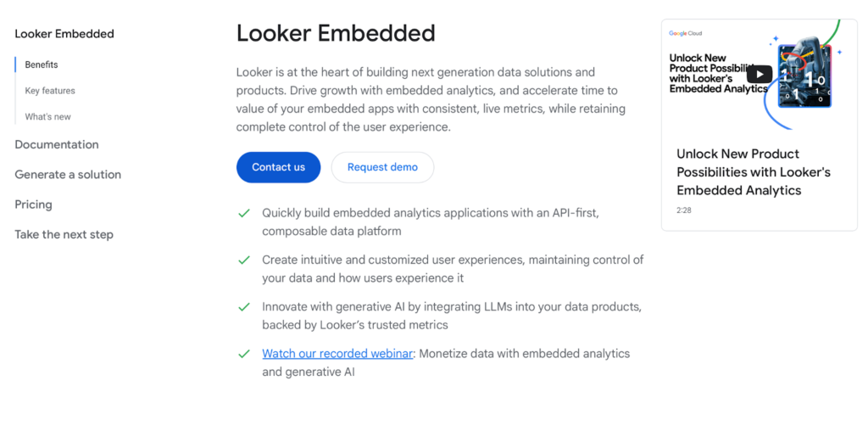Jump to Take the next step
This screenshot has height=448, width=868.
(64, 234)
